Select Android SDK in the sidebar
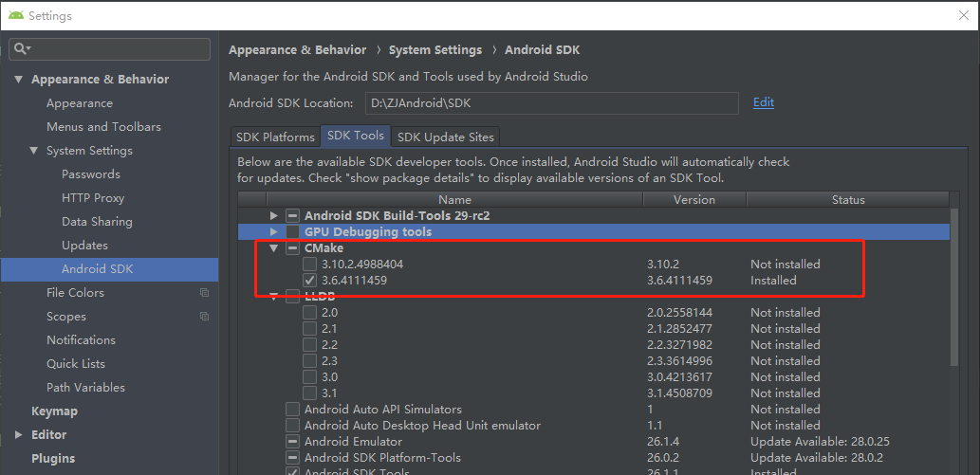Screen dimensions: 980x475 (109, 269)
